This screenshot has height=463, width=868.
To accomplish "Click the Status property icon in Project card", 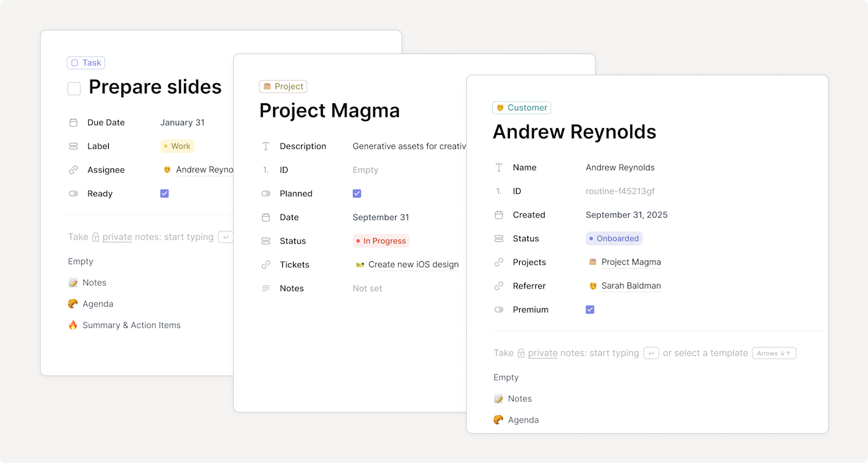I will pos(266,241).
